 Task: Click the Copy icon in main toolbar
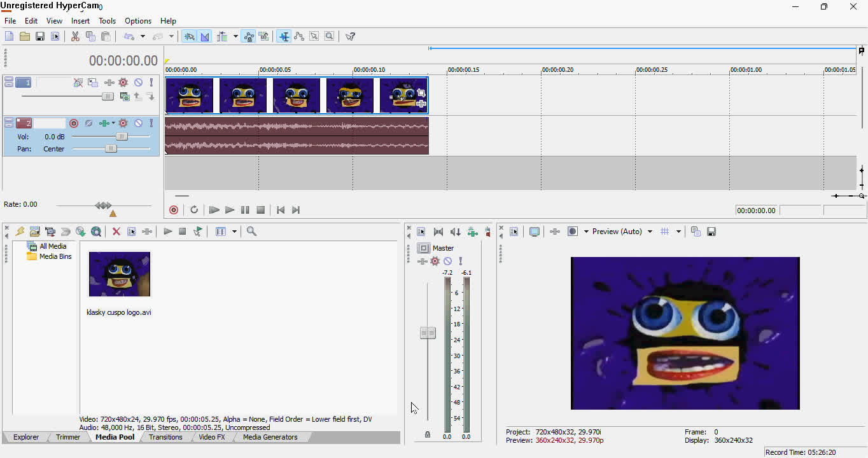tap(90, 36)
